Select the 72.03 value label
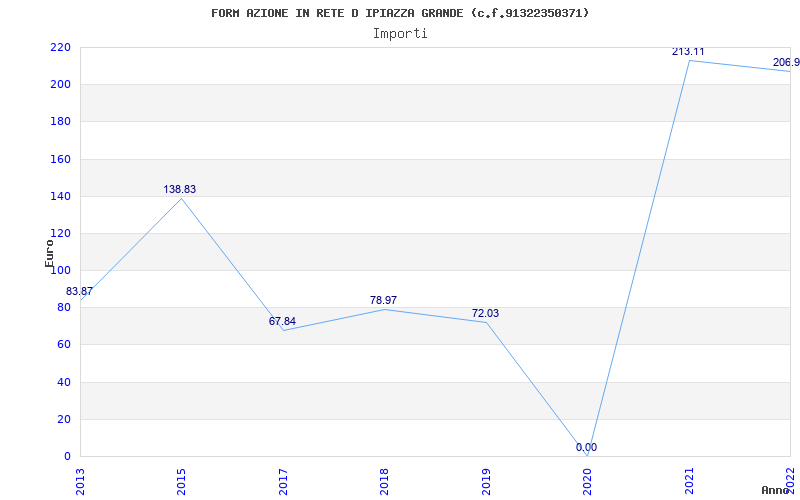This screenshot has width=800, height=500. (486, 313)
